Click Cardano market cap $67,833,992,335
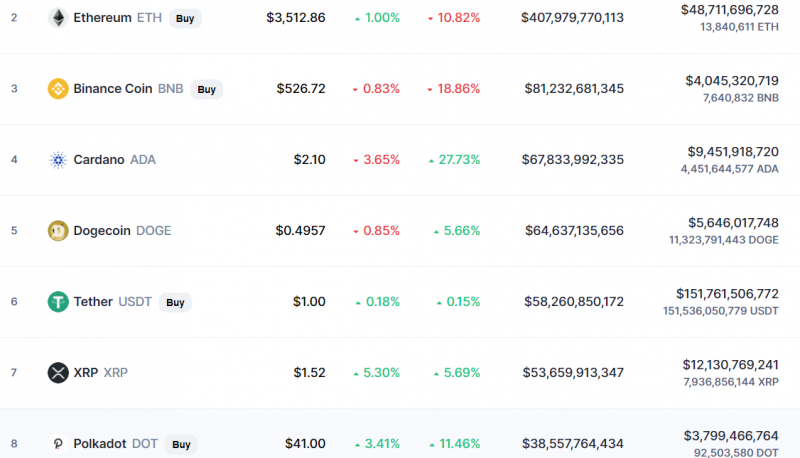The height and width of the screenshot is (458, 800). [573, 160]
